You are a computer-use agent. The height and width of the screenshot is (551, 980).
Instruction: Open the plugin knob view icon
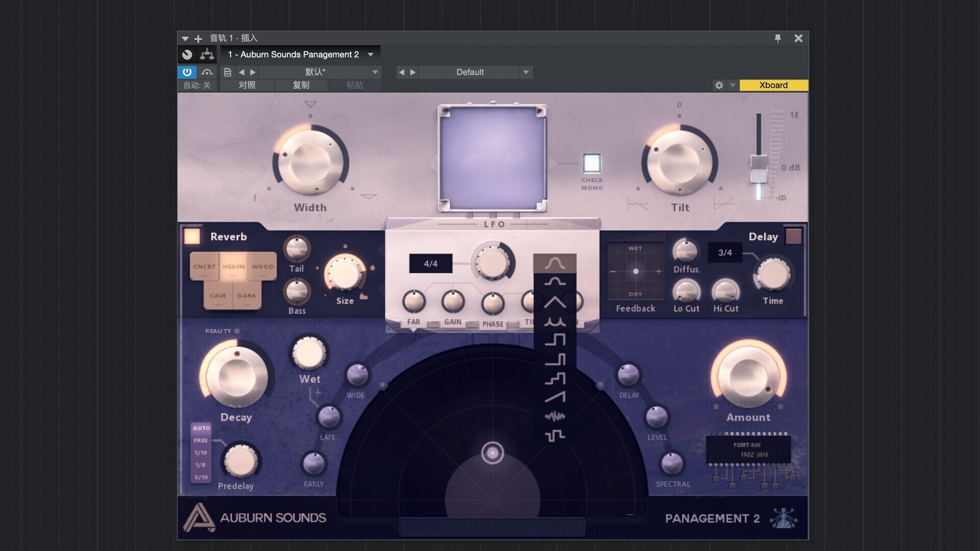point(187,54)
